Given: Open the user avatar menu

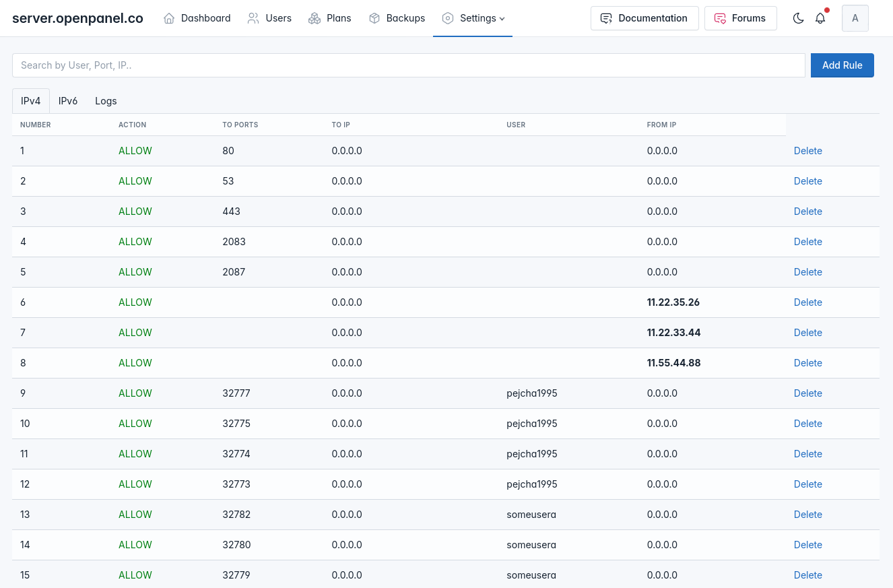Looking at the screenshot, I should coord(855,18).
